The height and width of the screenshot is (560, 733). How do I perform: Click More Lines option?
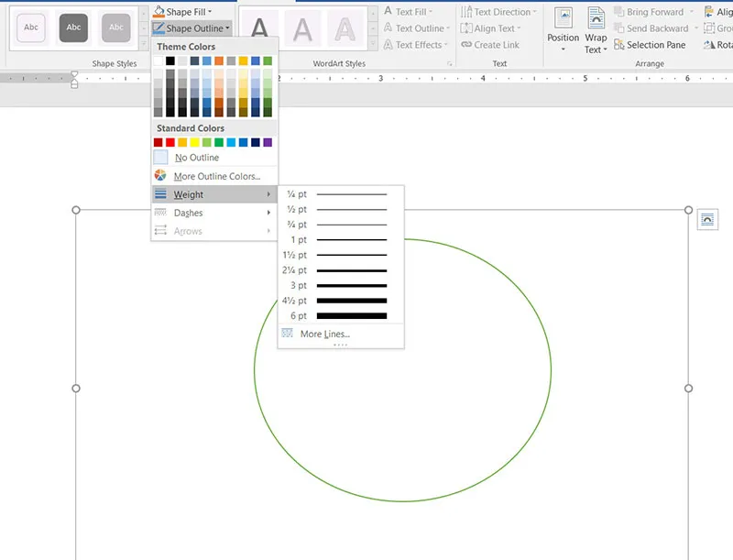pos(324,334)
